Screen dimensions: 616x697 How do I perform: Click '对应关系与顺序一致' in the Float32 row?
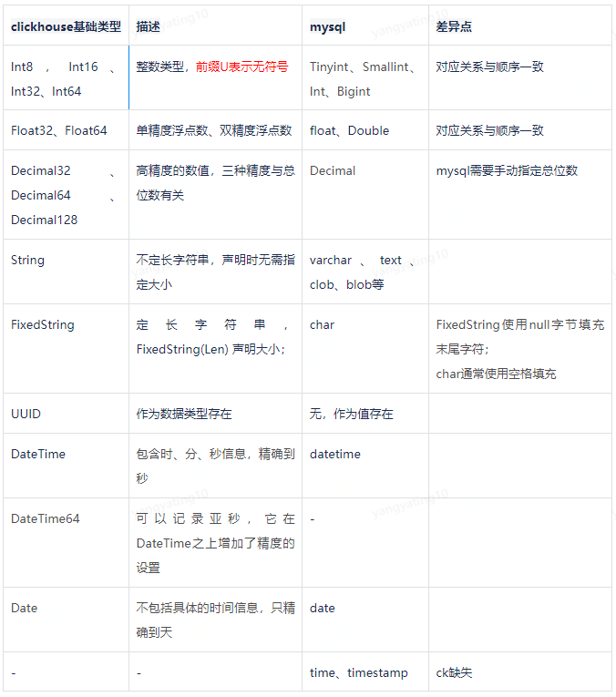pos(489,130)
